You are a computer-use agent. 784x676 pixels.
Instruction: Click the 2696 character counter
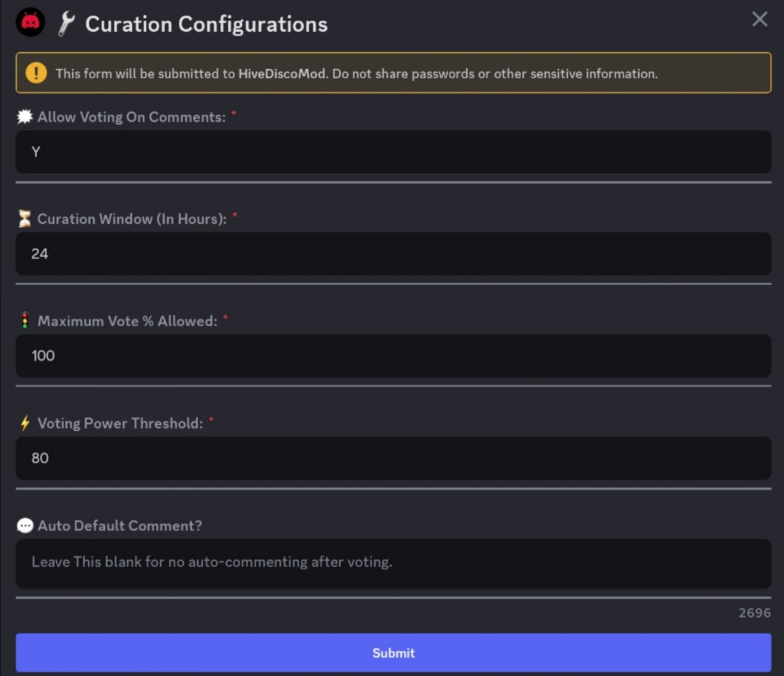tap(755, 613)
